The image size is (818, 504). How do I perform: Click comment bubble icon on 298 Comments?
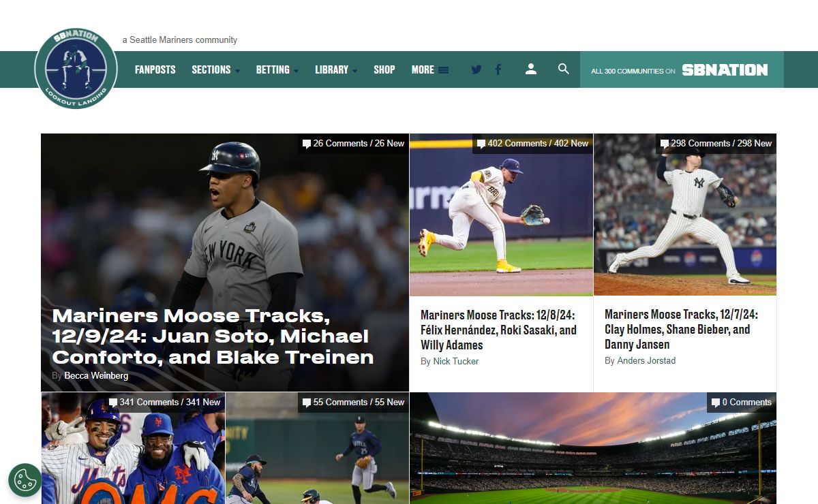coord(665,144)
